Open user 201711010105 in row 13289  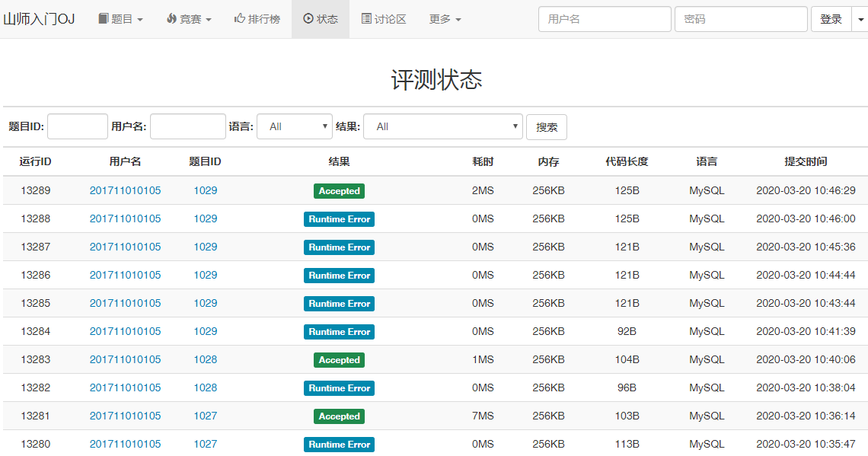[x=125, y=190]
